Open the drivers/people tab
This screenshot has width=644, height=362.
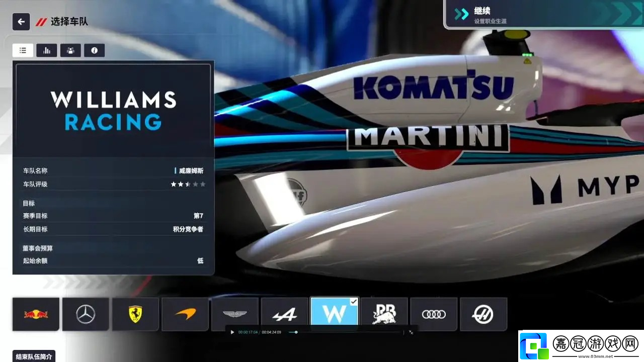coord(70,50)
